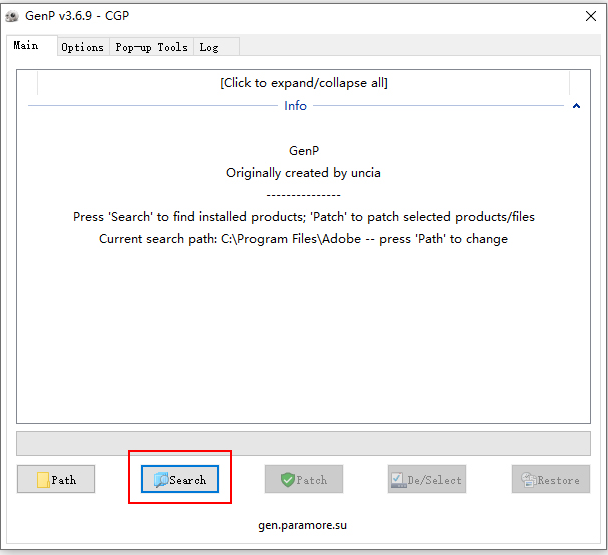This screenshot has width=608, height=555.
Task: Start a product scan with Search
Action: (x=180, y=479)
